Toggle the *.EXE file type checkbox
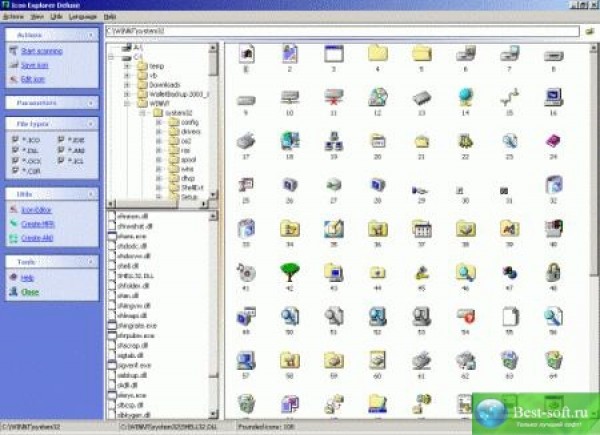Screen dimensions: 600x435 point(61,140)
